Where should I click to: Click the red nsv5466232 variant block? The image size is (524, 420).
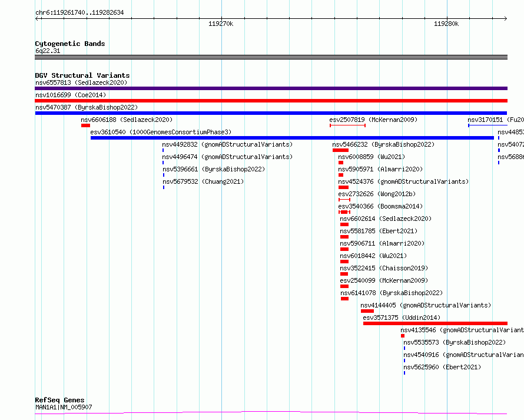point(340,150)
